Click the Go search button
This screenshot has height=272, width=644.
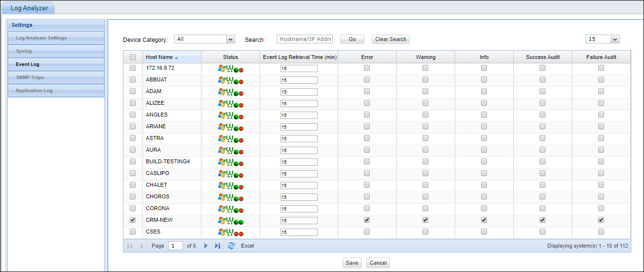[352, 39]
